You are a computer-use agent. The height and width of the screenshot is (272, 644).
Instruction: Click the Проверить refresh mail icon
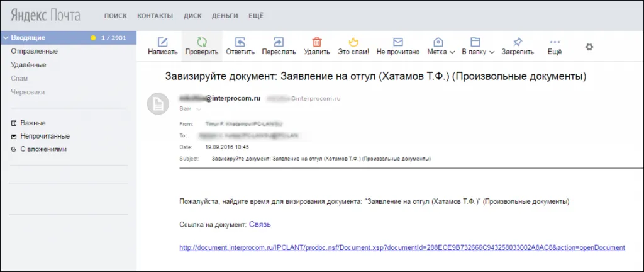click(202, 42)
